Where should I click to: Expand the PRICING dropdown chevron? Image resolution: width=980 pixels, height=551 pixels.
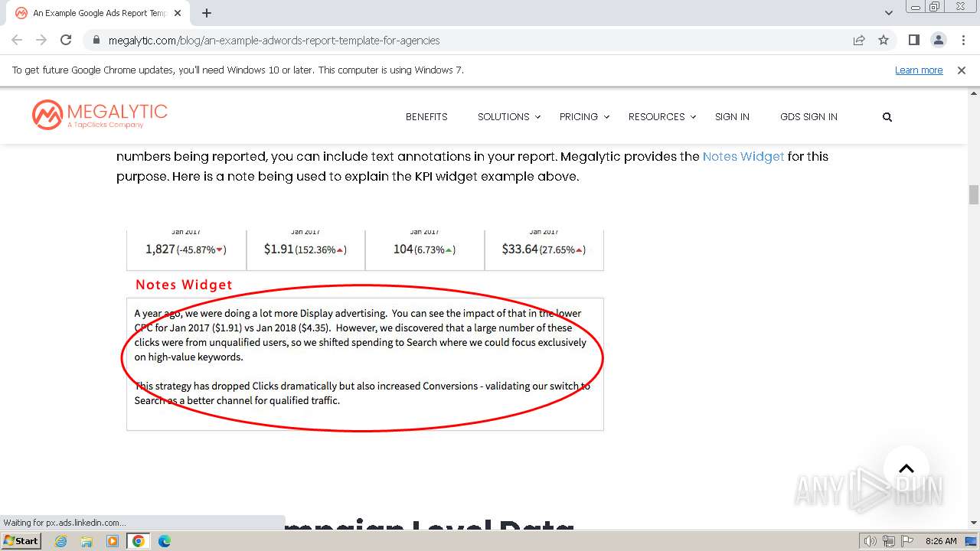[x=606, y=117]
